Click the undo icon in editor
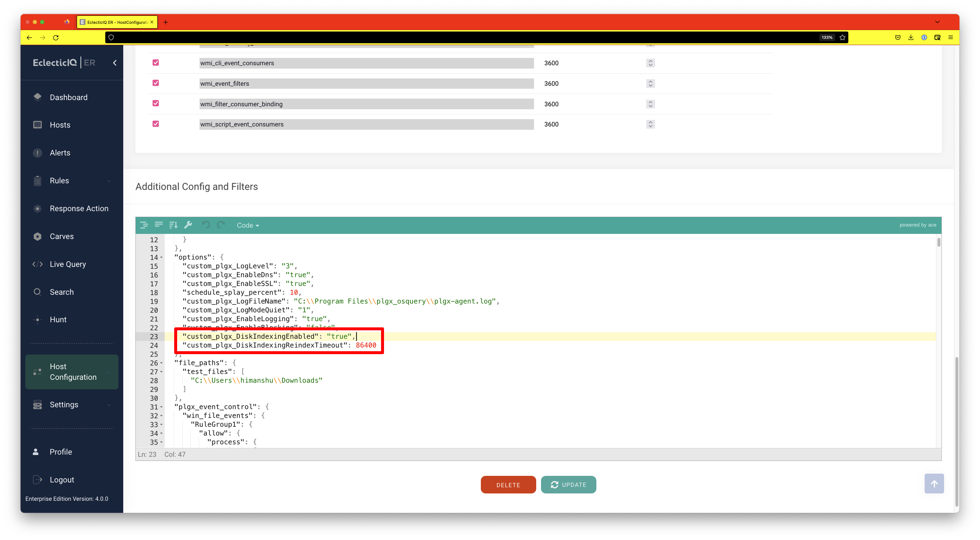Screen dimensions: 980x540 [x=206, y=225]
